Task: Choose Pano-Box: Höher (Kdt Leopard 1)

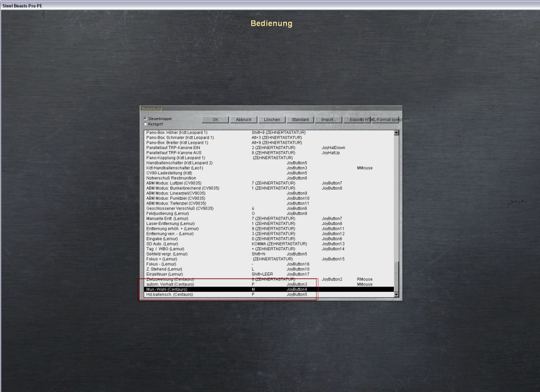Action: pyautogui.click(x=177, y=132)
